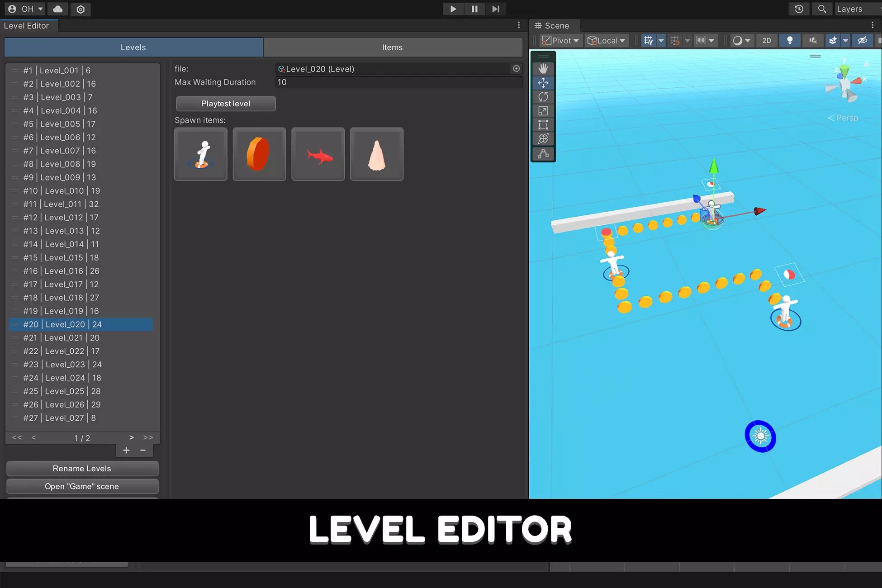Image resolution: width=882 pixels, height=588 pixels.
Task: Open the draw mode shading dropdown
Action: (741, 41)
